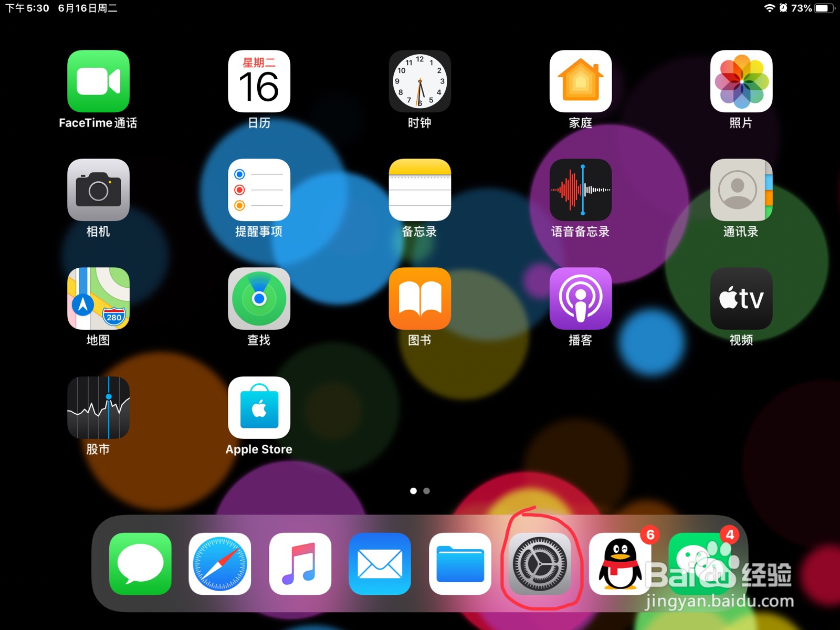Open the Music app in dock
The image size is (840, 630).
[x=300, y=564]
